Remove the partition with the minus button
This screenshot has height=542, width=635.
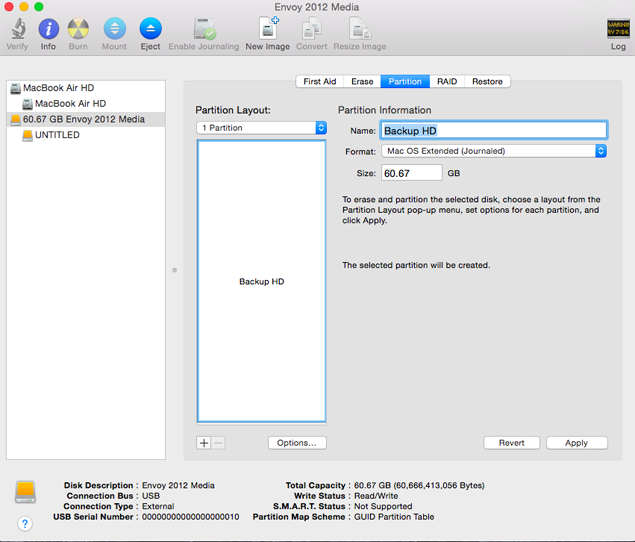218,443
